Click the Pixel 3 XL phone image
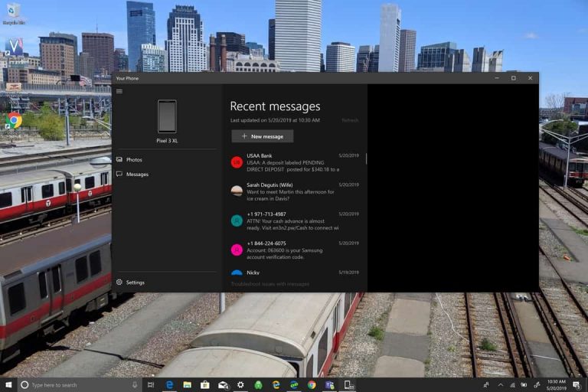The width and height of the screenshot is (588, 392). [x=167, y=116]
